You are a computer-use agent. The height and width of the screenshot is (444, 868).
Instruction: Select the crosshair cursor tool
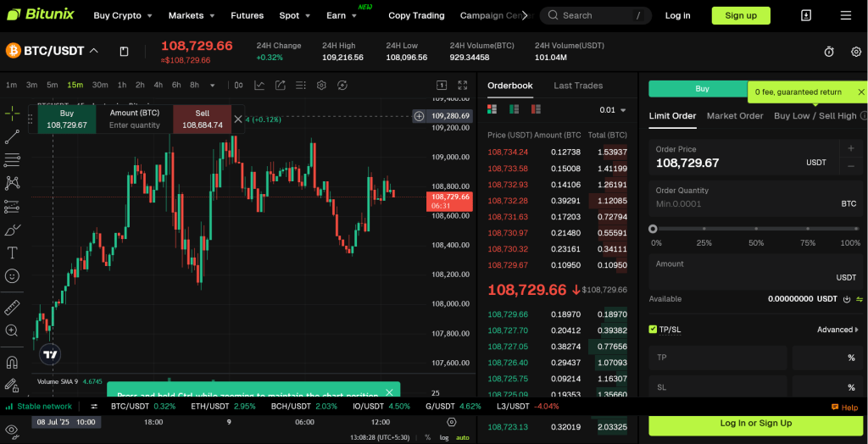click(12, 114)
